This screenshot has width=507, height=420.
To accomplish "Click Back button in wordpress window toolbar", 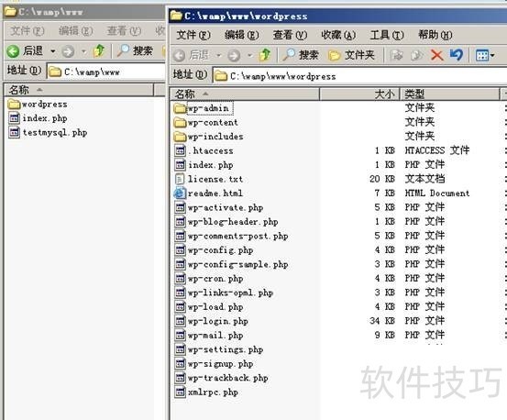I will pyautogui.click(x=191, y=55).
